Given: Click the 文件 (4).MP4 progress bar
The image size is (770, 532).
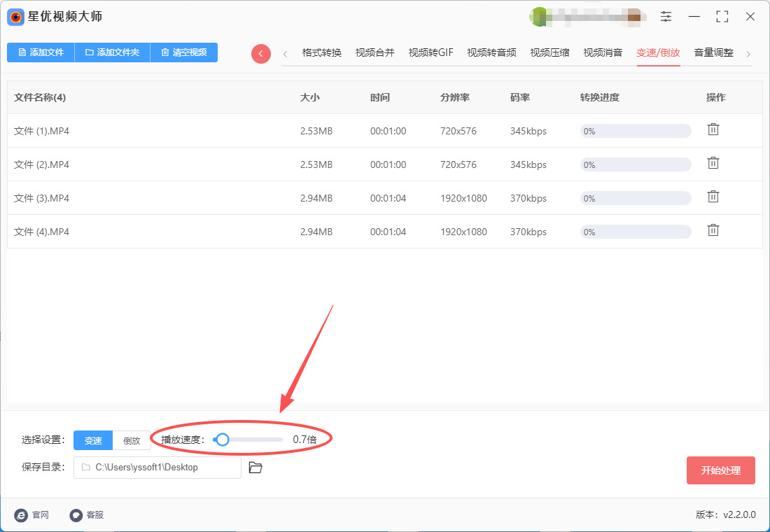Looking at the screenshot, I should coord(636,232).
